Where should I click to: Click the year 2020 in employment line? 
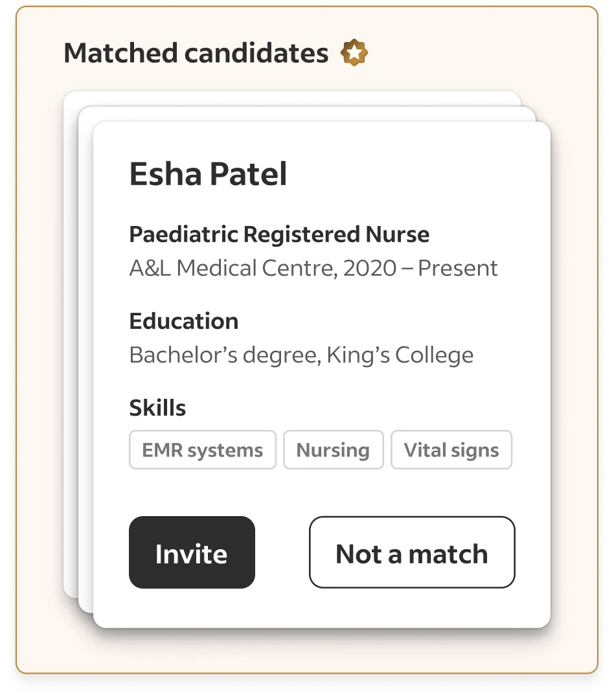[x=369, y=268]
